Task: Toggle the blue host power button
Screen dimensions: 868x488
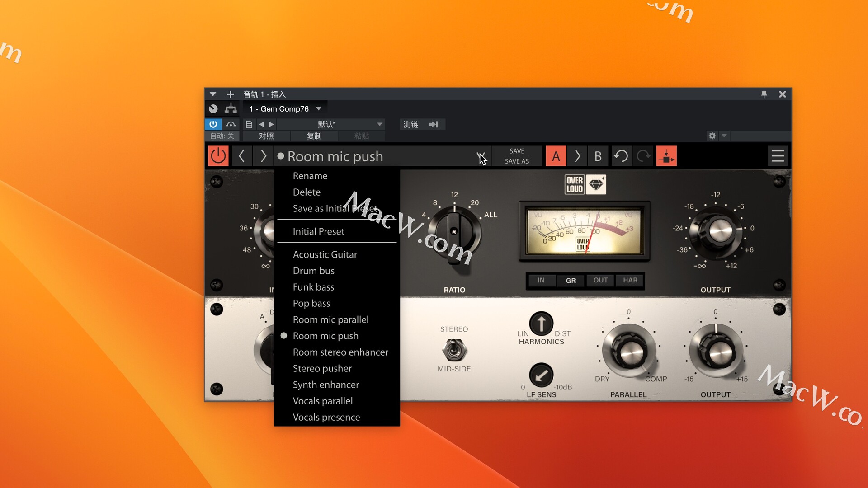Action: [213, 124]
